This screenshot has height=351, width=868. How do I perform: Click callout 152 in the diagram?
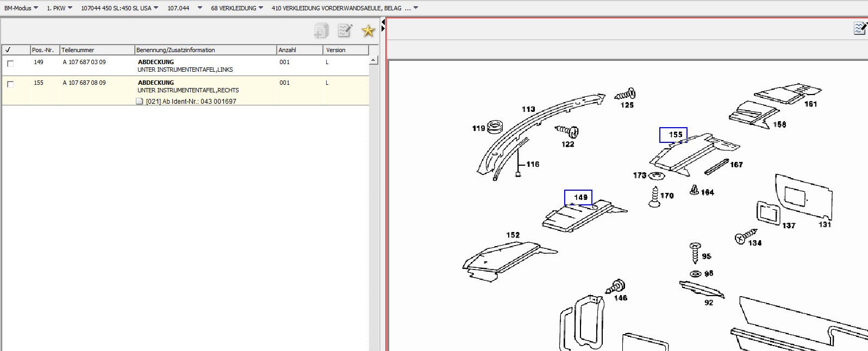click(513, 235)
